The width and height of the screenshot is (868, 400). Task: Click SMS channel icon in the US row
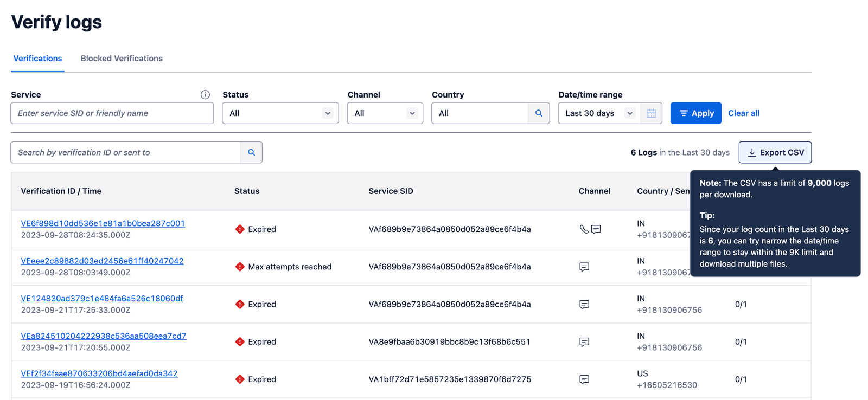click(584, 379)
